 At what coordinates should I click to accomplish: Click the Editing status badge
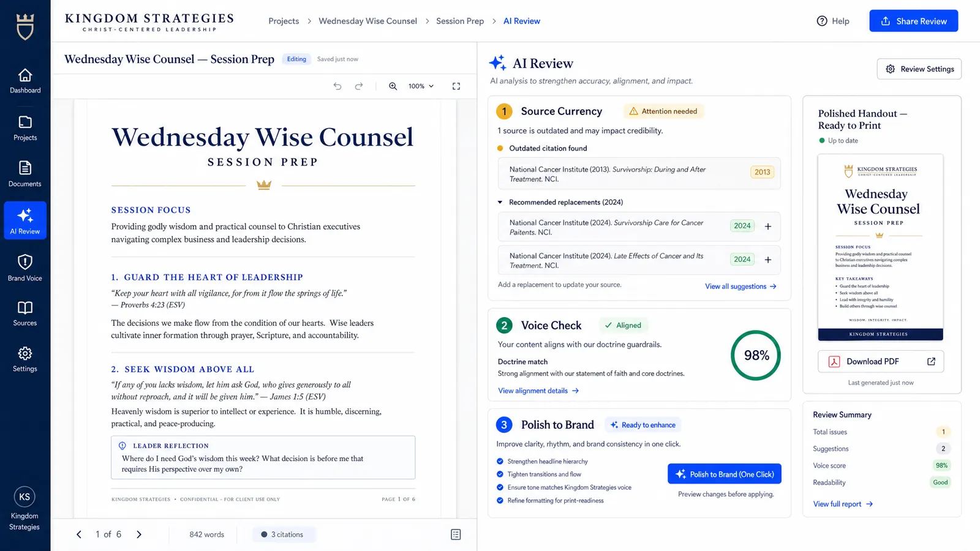(x=296, y=59)
